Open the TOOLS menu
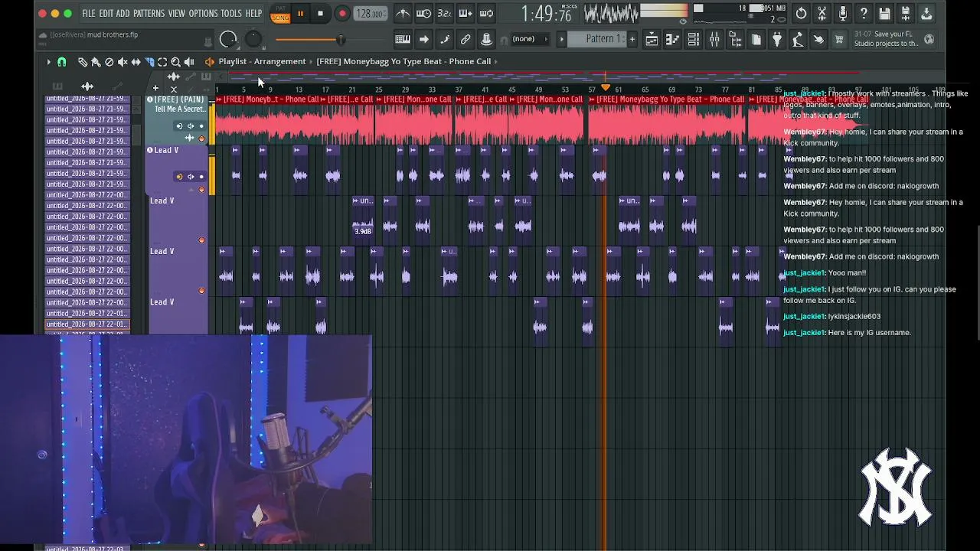 pyautogui.click(x=231, y=14)
